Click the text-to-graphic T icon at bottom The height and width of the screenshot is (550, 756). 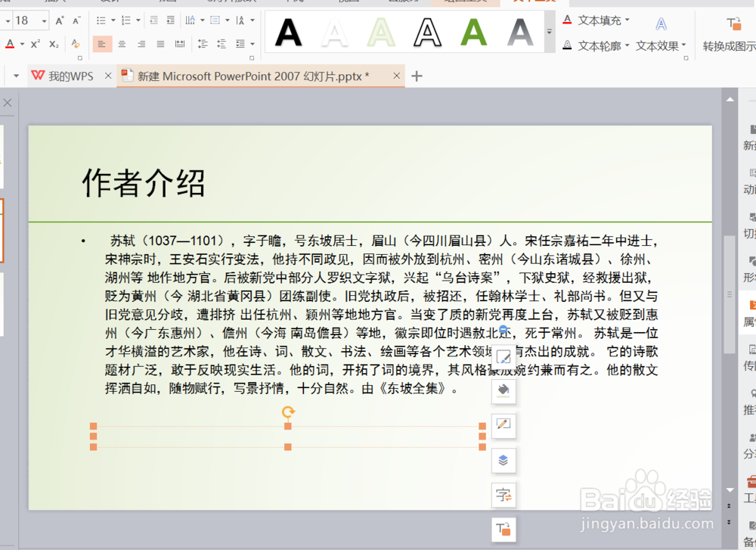coord(503,529)
